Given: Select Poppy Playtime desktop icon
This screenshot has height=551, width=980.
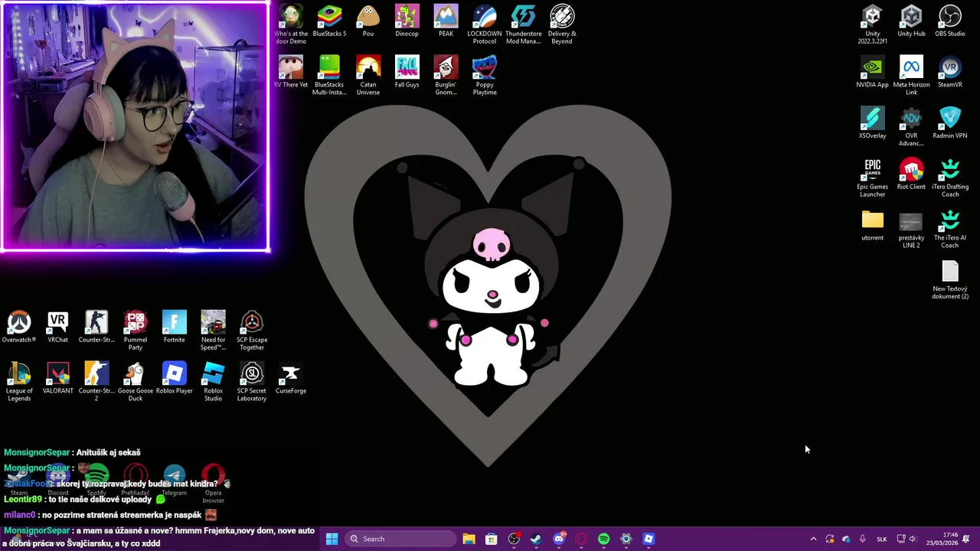Looking at the screenshot, I should click(485, 75).
